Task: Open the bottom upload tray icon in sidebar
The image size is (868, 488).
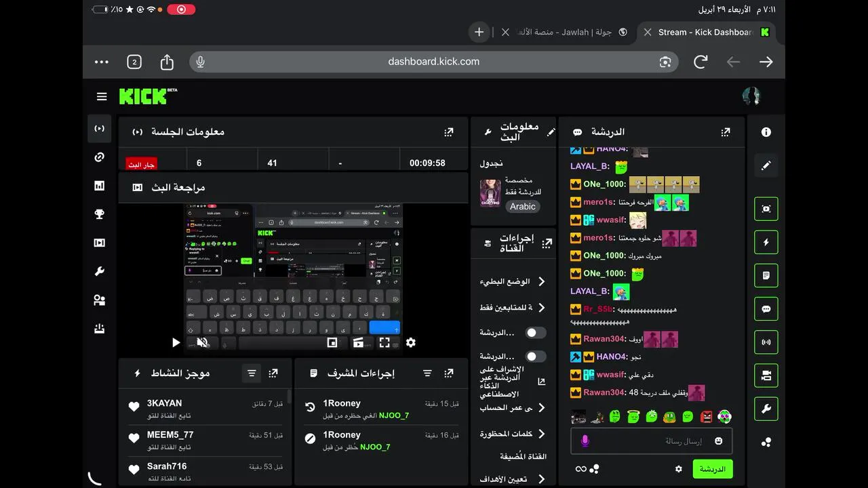Action: [100, 329]
